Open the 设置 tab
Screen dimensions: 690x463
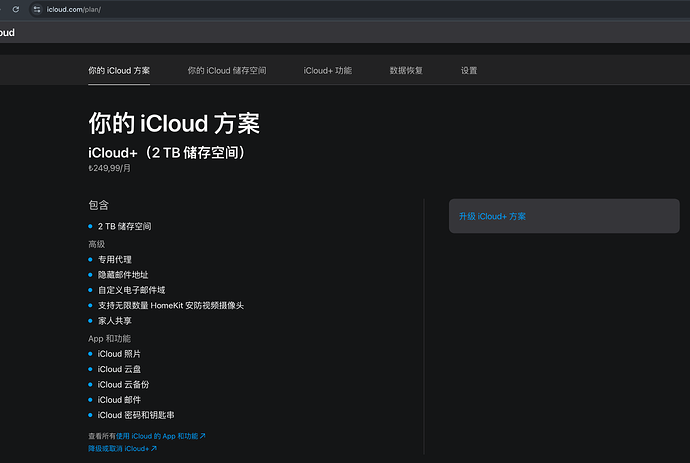[469, 70]
